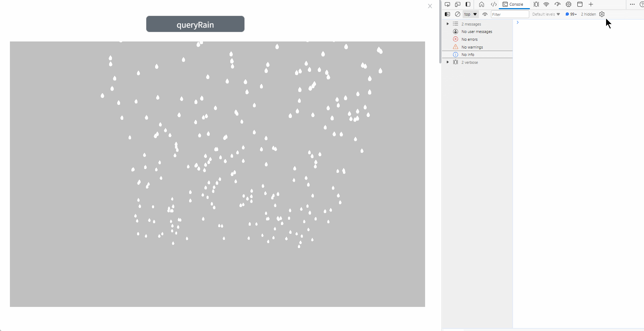Switch to the Console tab

click(513, 5)
